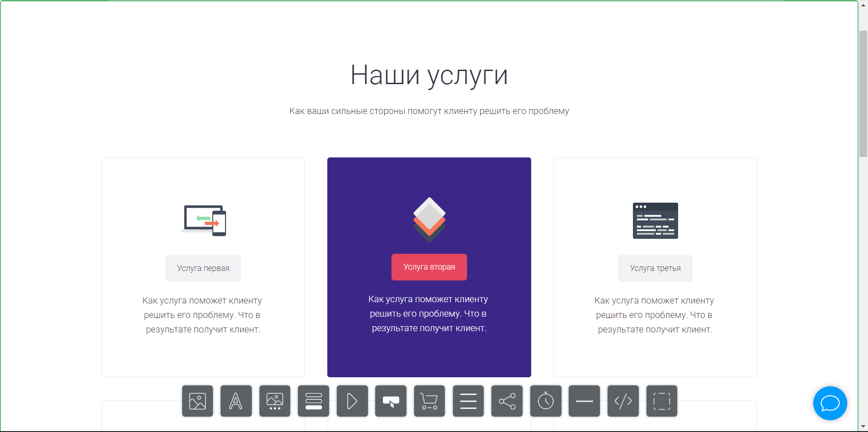Viewport: 868px width, 432px height.
Task: Insert a horizontal divider line block
Action: [x=585, y=401]
